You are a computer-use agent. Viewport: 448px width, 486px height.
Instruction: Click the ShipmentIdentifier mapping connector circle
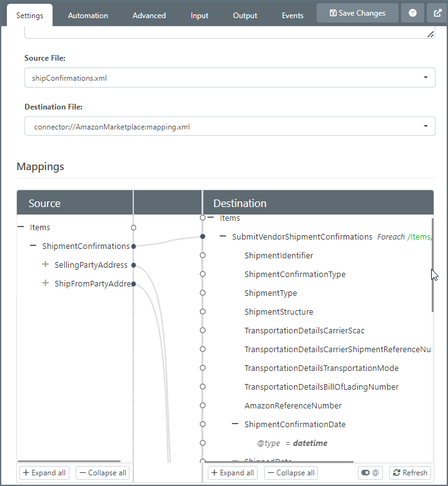[202, 255]
